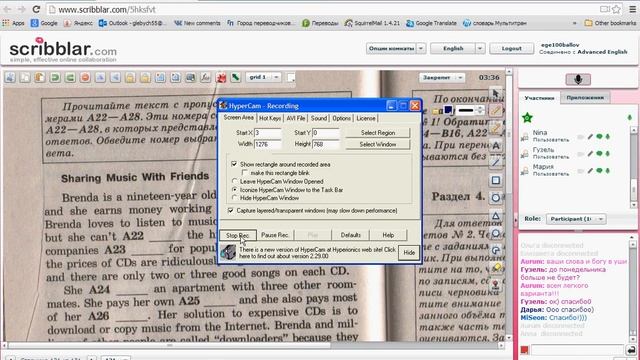Click the new blank page icon
The width and height of the screenshot is (640, 360).
point(25,77)
